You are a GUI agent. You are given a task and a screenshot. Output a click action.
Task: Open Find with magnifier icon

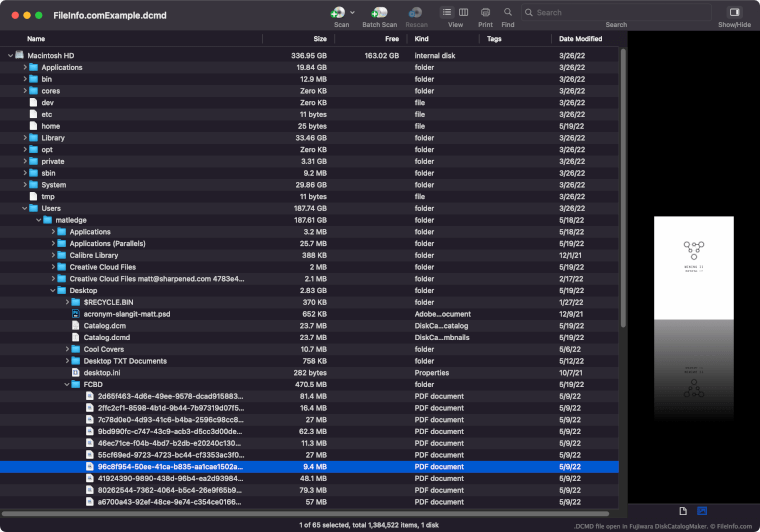[x=508, y=12]
